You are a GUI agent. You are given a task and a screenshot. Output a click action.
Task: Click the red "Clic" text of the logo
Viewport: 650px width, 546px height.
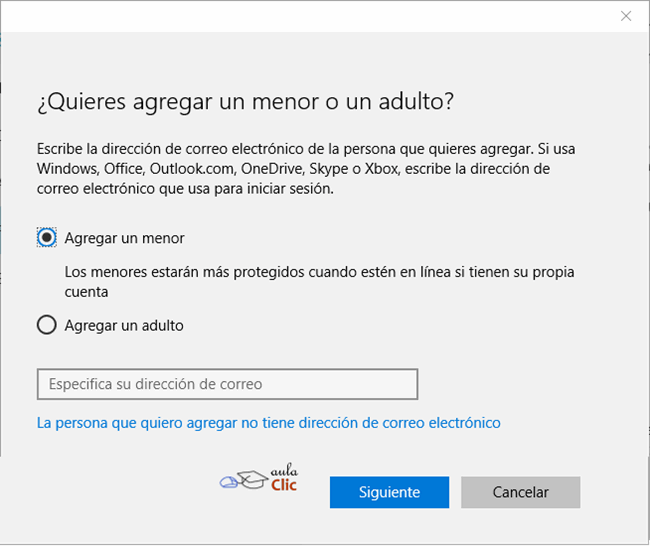pos(284,485)
